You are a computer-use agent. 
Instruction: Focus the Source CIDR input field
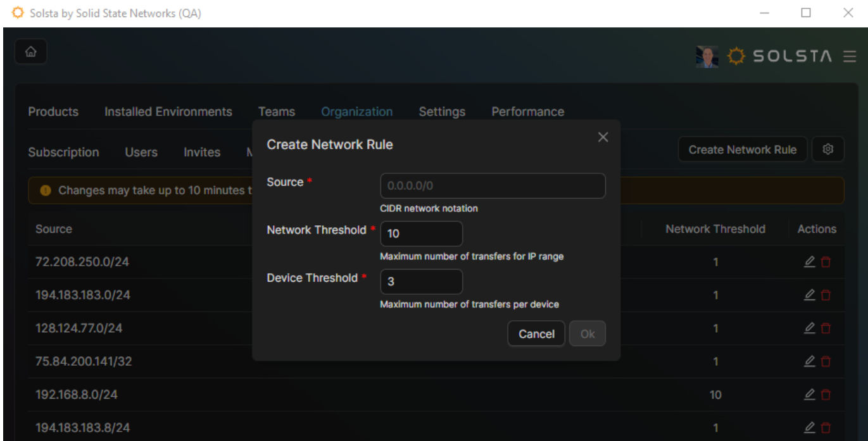tap(493, 186)
